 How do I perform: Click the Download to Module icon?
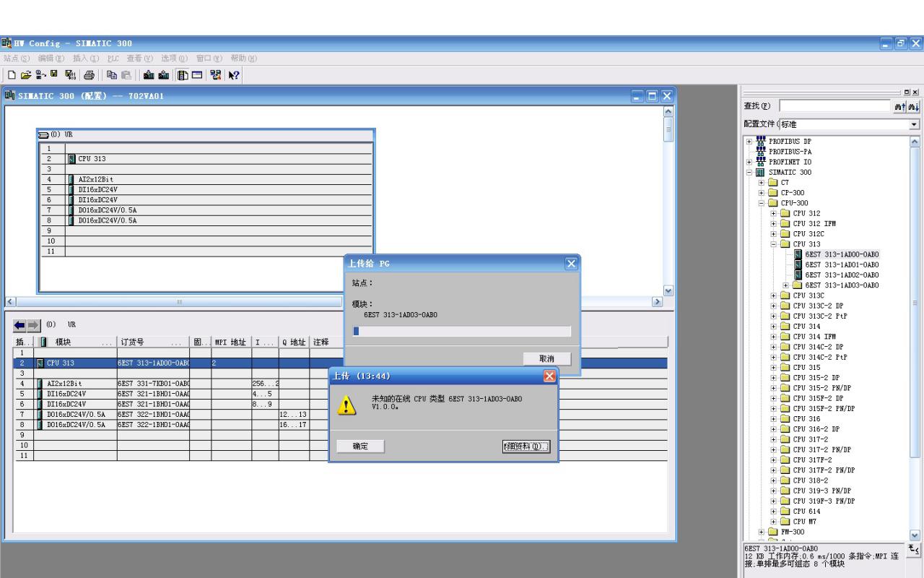coord(149,75)
